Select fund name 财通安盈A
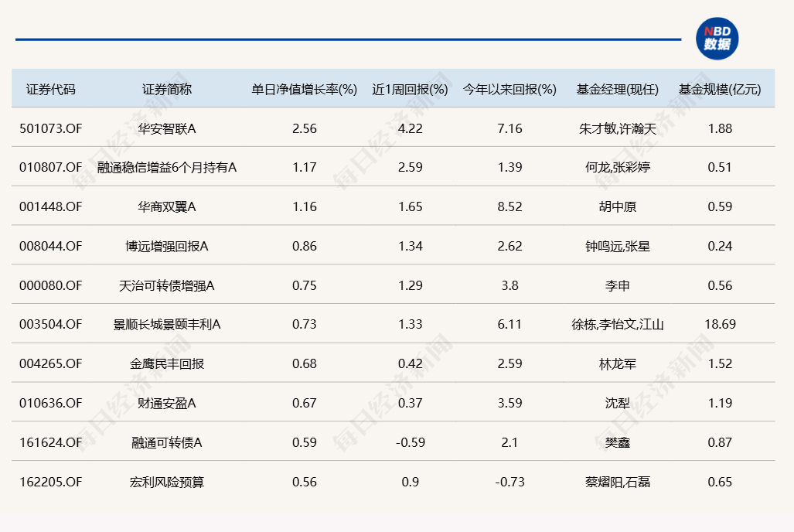Screen dimensions: 794x532 point(166,404)
